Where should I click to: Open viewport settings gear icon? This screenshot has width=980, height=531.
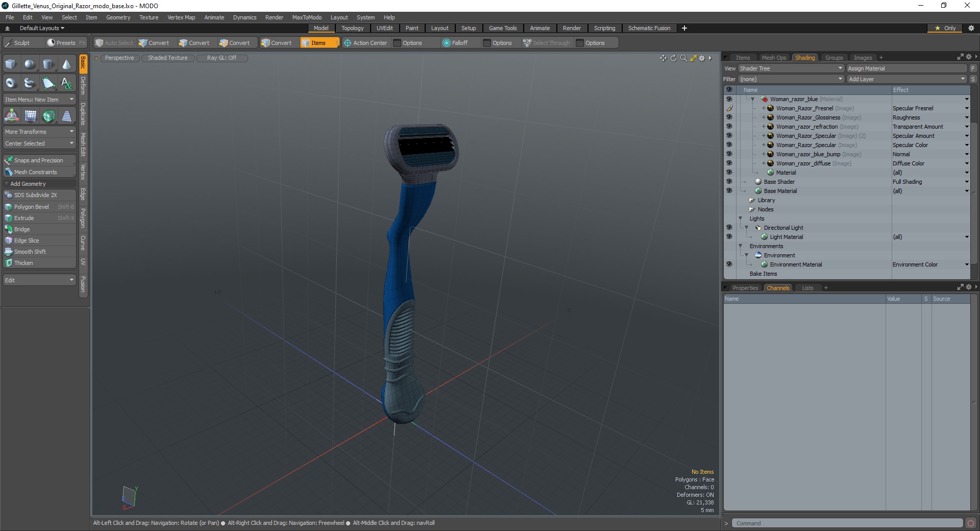click(x=702, y=58)
